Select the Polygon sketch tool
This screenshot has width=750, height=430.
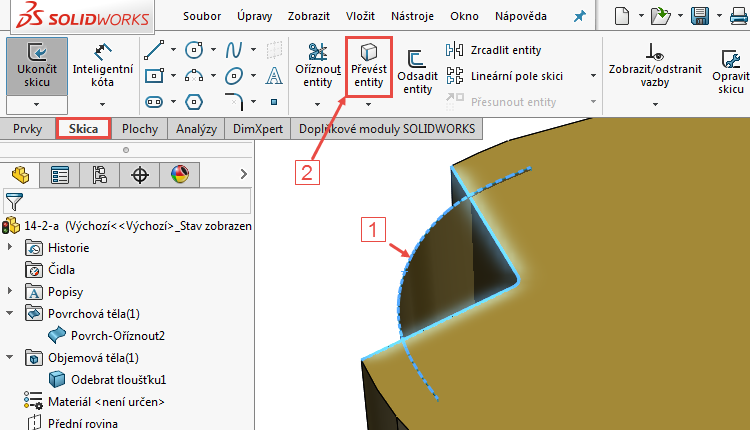tap(194, 101)
